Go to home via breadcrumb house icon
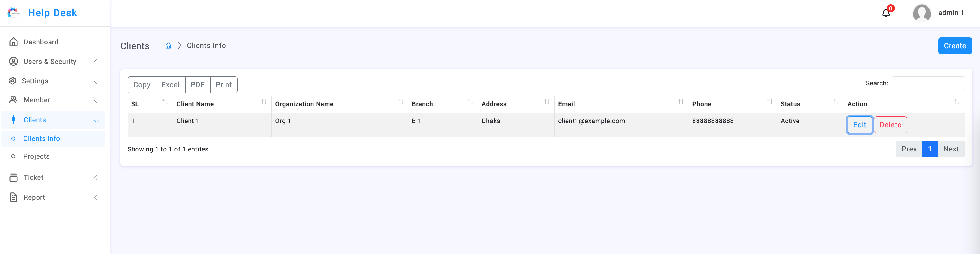Image resolution: width=980 pixels, height=254 pixels. point(168,46)
